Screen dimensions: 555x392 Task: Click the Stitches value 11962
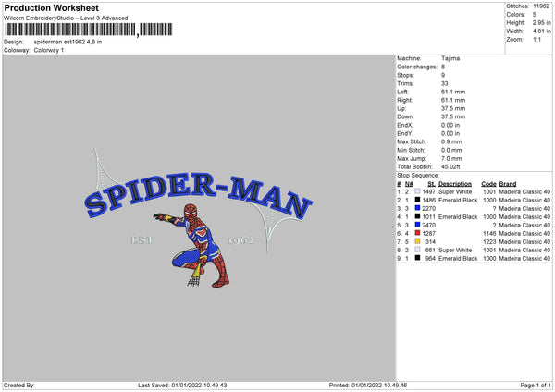(541, 6)
